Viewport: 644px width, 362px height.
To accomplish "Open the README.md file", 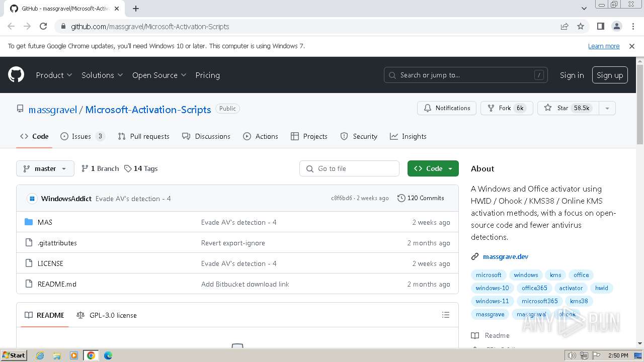I will pyautogui.click(x=57, y=284).
